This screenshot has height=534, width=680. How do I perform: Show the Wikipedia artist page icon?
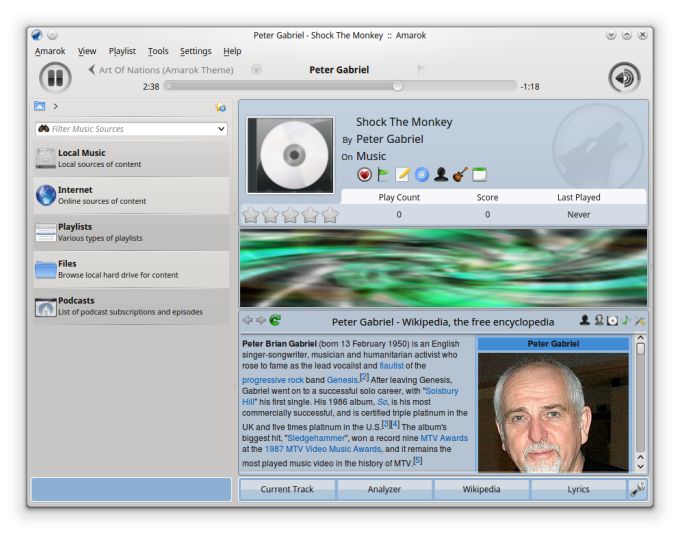[x=585, y=320]
